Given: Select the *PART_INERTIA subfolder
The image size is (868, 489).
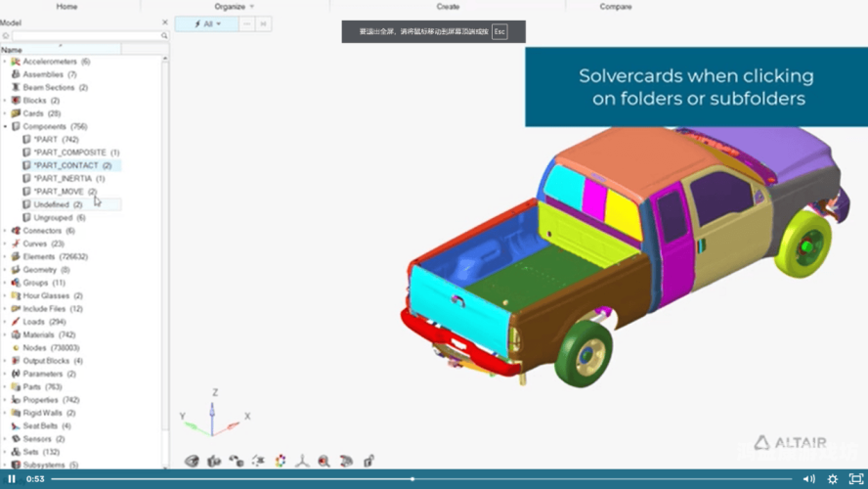Looking at the screenshot, I should pos(64,178).
